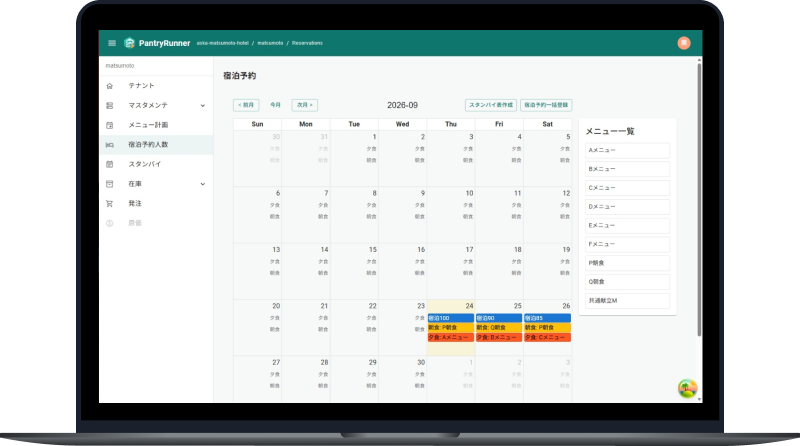Open the 夕食: Aメニュー event on the 24th
Image resolution: width=800 pixels, height=446 pixels.
451,337
